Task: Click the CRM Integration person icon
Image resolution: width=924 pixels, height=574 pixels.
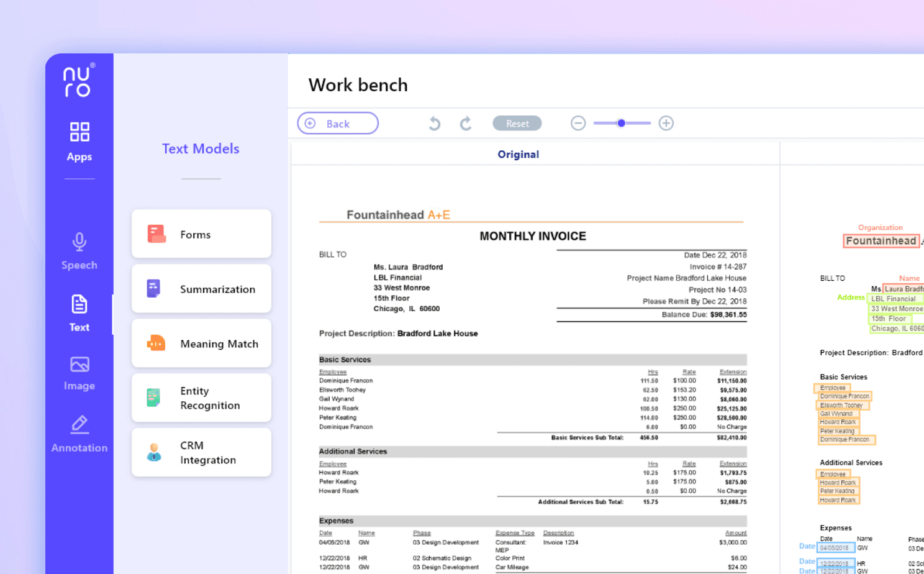Action: (x=154, y=452)
